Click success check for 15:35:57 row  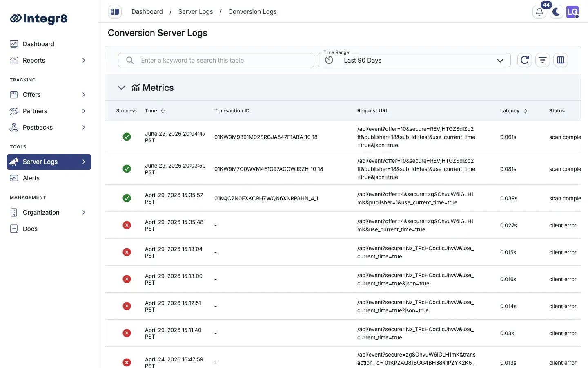tap(127, 198)
